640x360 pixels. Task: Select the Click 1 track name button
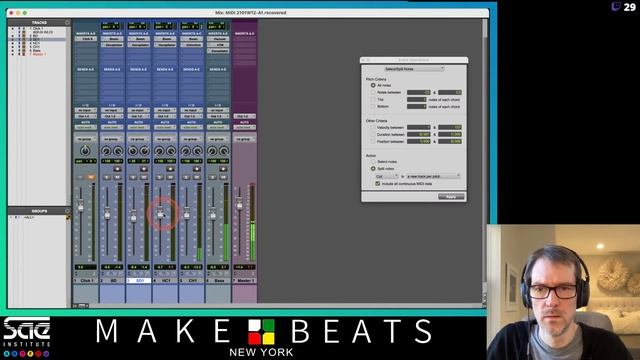pyautogui.click(x=86, y=281)
